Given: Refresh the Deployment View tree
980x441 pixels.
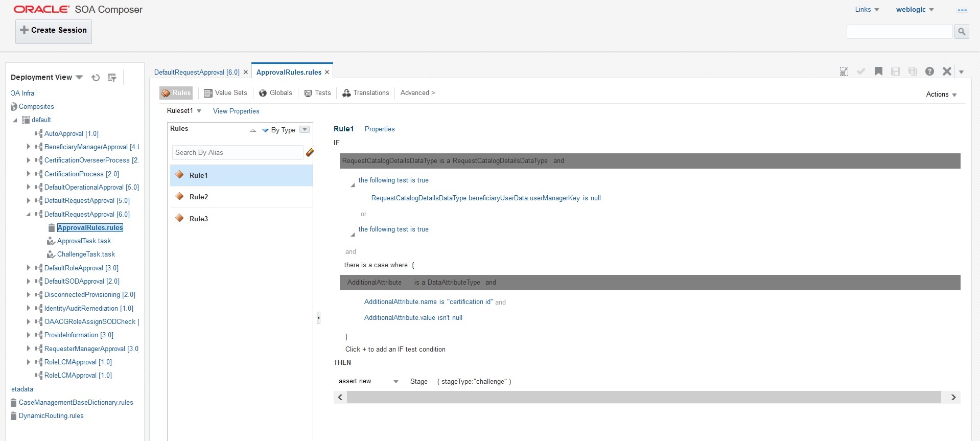Looking at the screenshot, I should point(96,78).
